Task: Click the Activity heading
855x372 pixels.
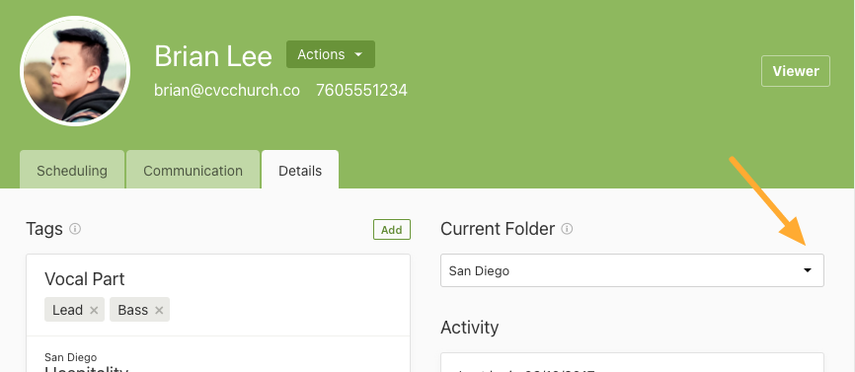Action: (x=469, y=327)
